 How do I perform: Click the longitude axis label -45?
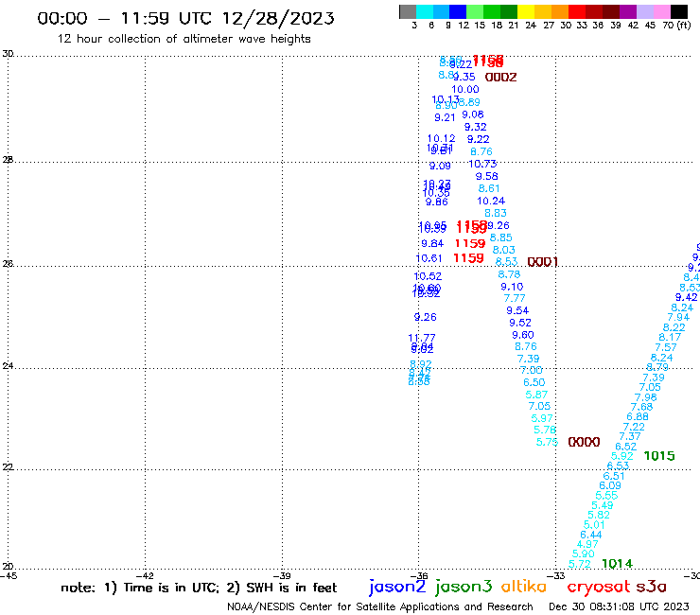(9, 575)
